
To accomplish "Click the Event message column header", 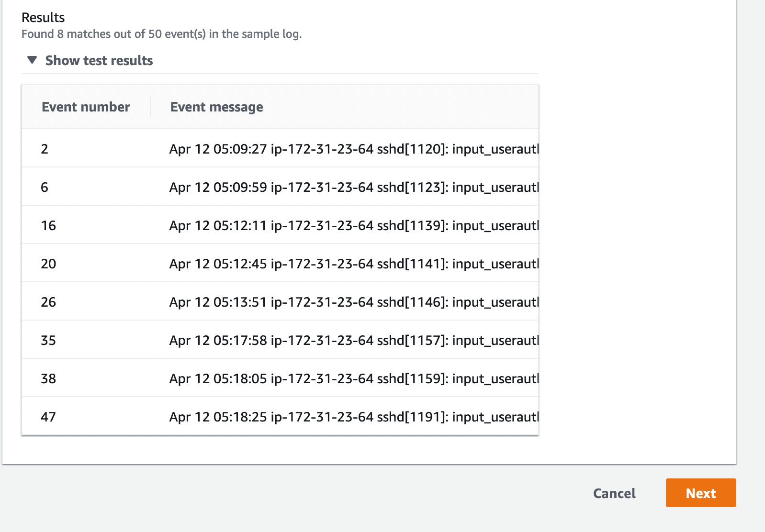I will pos(216,107).
